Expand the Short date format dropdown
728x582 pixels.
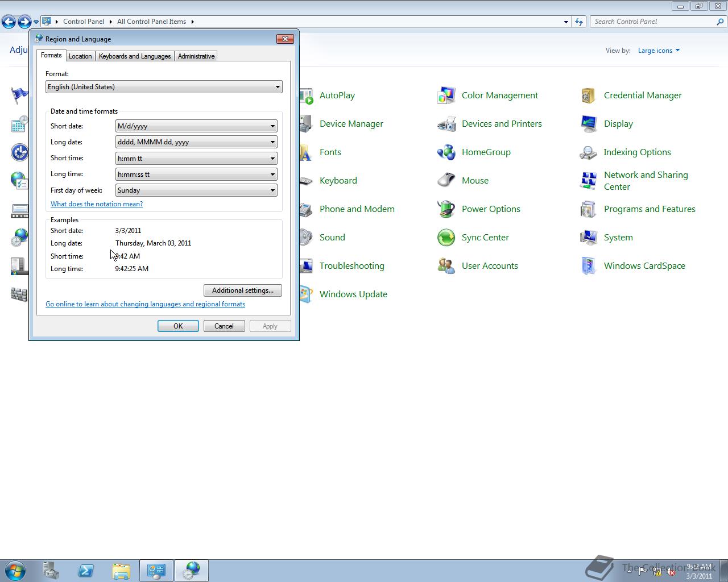coord(196,126)
